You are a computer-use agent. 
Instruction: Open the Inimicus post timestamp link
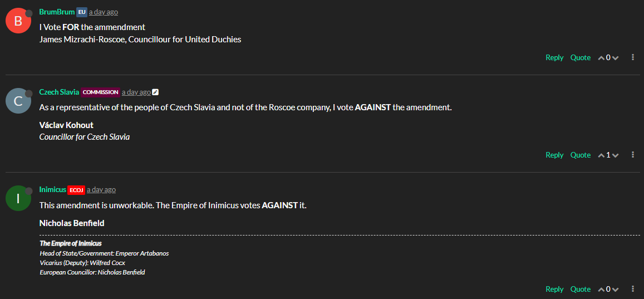[x=101, y=190]
